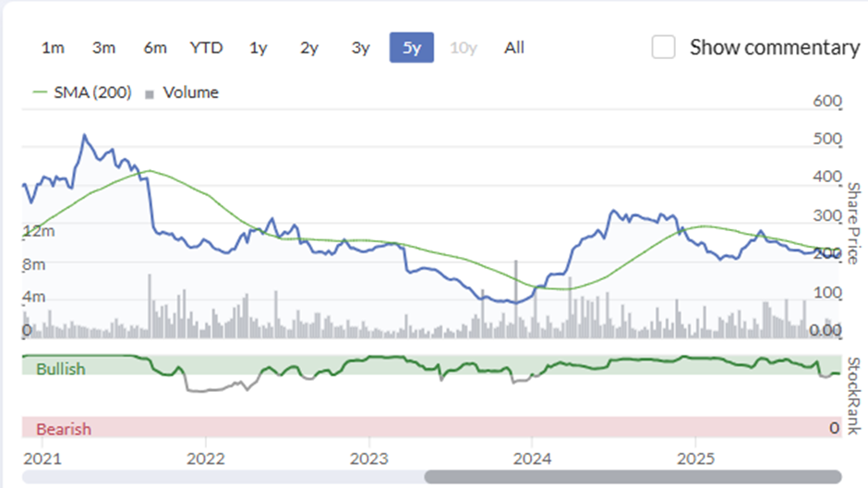868x488 pixels.
Task: Select the 6m time range
Action: [x=154, y=47]
